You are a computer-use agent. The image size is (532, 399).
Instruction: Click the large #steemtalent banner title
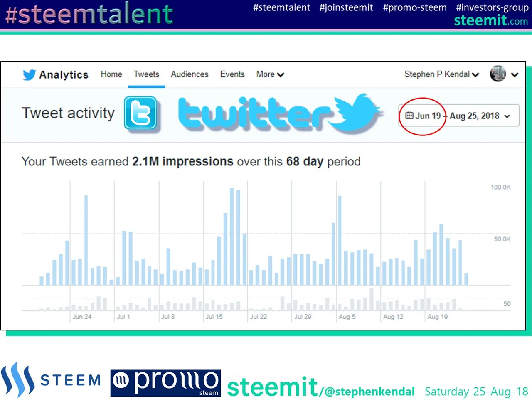89,14
